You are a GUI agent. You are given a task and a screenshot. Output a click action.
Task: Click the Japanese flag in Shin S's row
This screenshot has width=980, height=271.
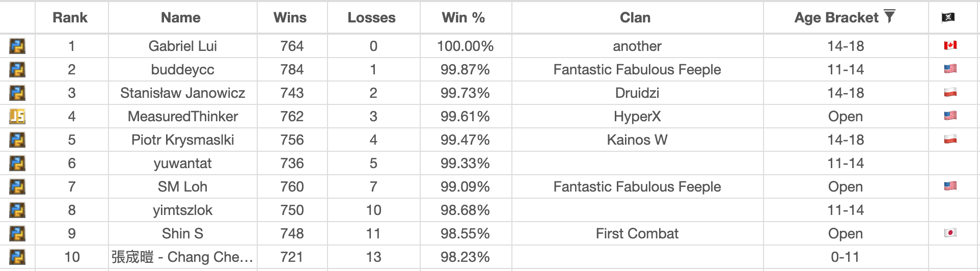pos(950,233)
